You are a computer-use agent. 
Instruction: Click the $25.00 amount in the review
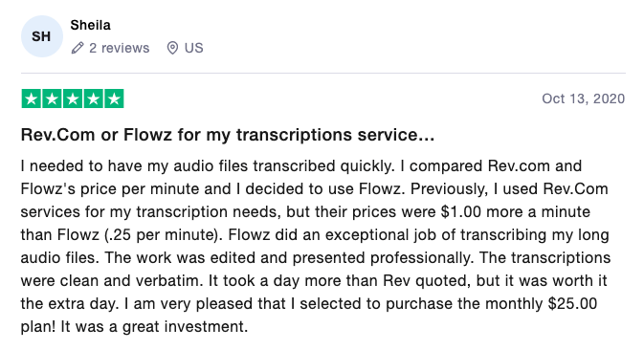[572, 304]
